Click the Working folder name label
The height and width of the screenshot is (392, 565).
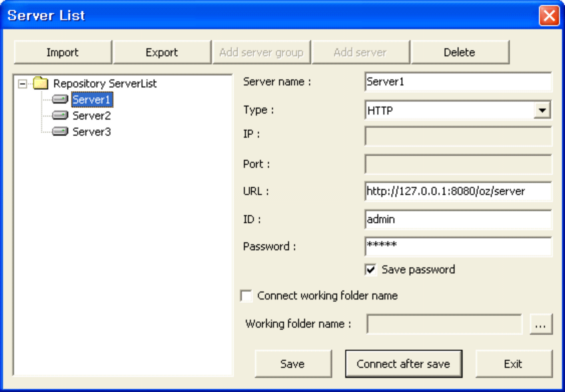click(x=298, y=324)
